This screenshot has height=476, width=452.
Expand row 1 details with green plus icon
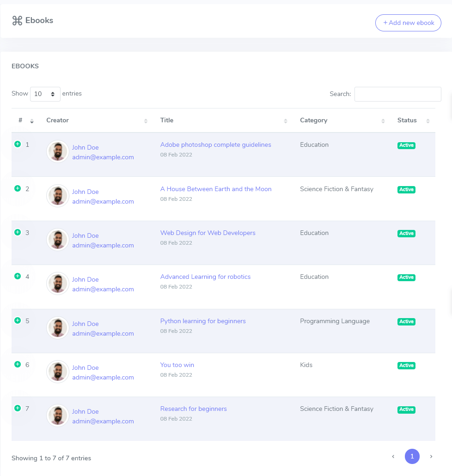click(18, 144)
